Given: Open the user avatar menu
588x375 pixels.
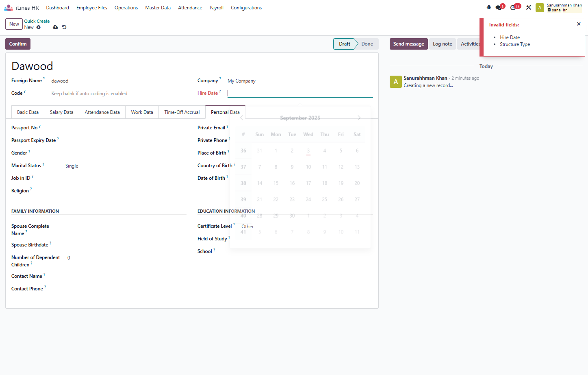Looking at the screenshot, I should coord(540,8).
